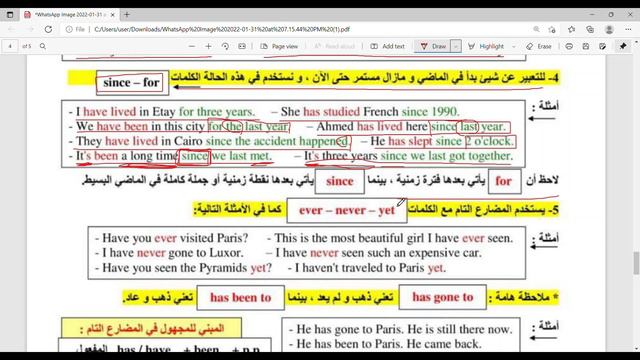Screen dimensions: 640x360
Task: Zoom in on the PDF
Action: click(209, 47)
